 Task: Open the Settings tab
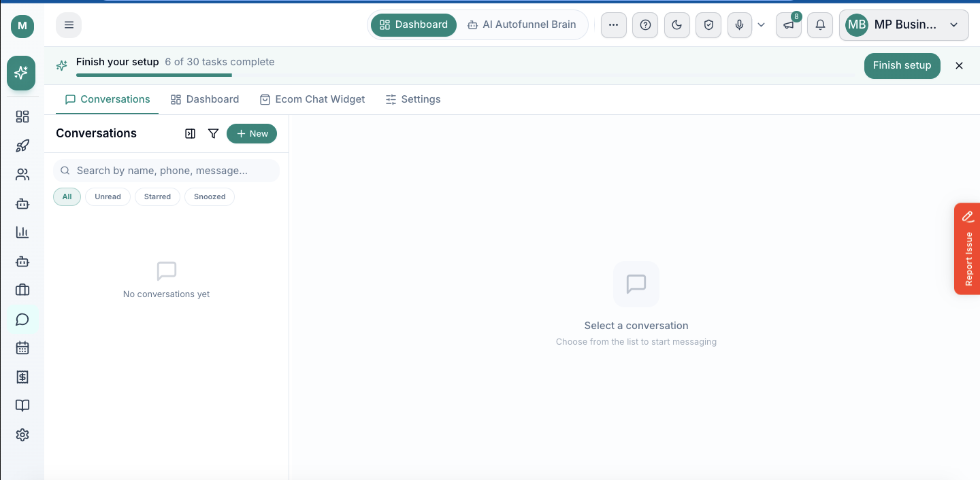(413, 99)
